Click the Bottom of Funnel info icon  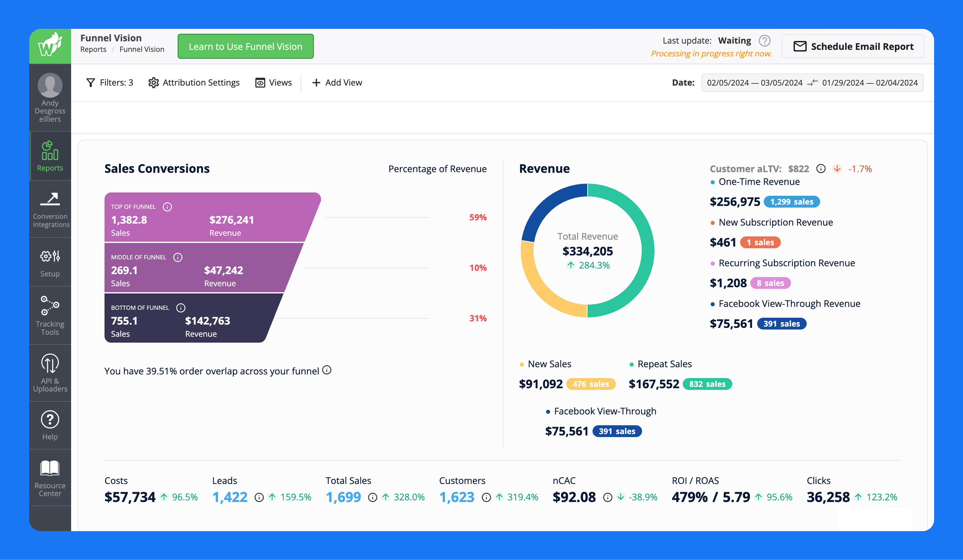pos(181,307)
